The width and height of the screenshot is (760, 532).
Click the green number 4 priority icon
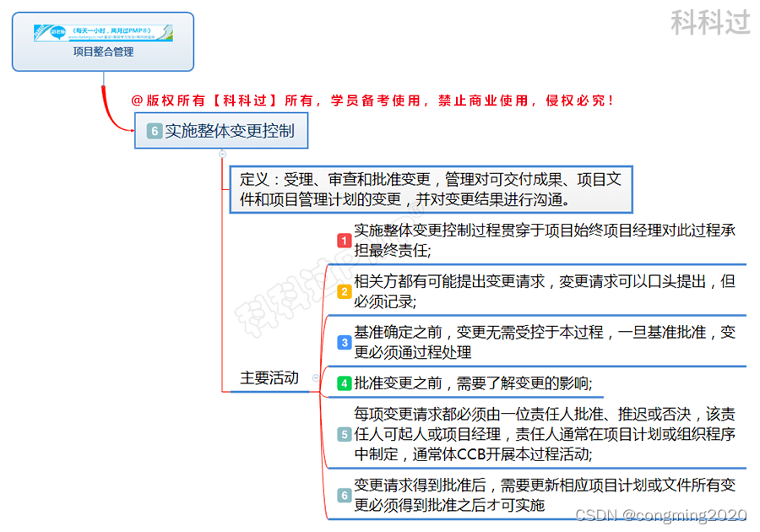click(x=345, y=383)
